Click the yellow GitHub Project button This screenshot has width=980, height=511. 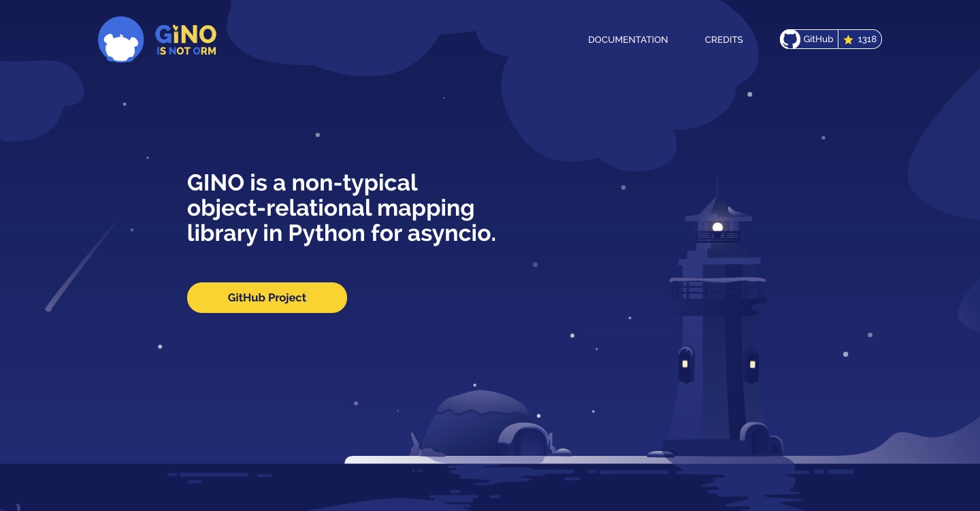(267, 297)
